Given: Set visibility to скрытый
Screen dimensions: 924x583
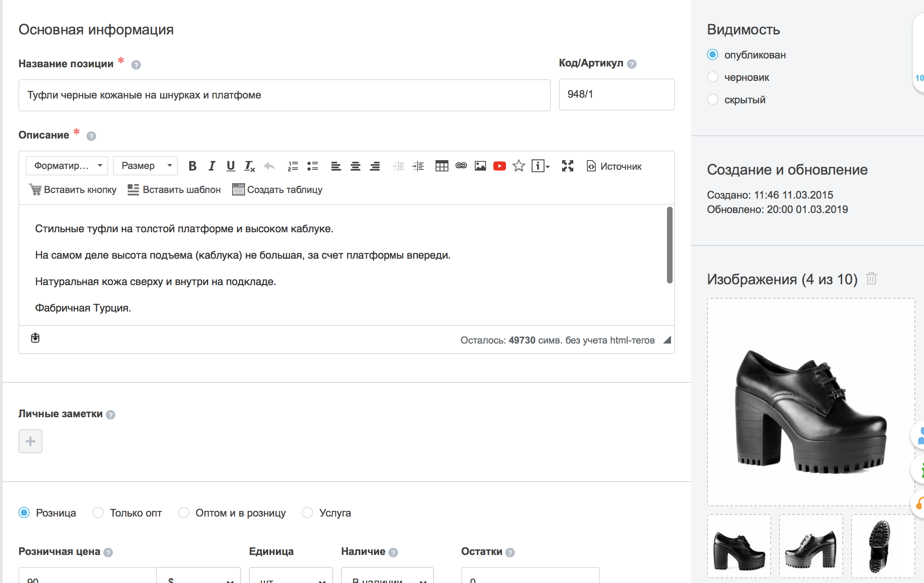Looking at the screenshot, I should pos(713,99).
